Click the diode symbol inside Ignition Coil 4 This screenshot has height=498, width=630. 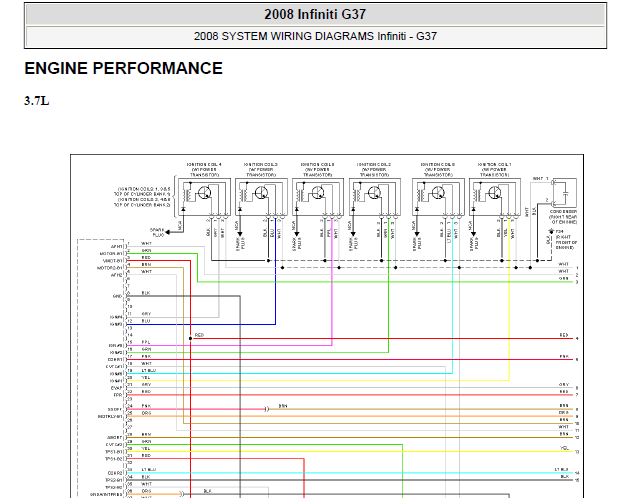[184, 209]
